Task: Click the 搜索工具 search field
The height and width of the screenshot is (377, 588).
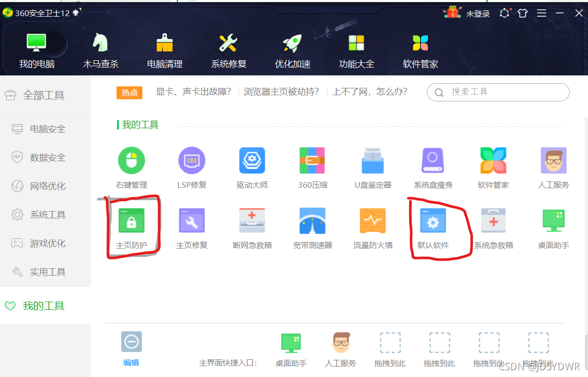Action: (498, 92)
